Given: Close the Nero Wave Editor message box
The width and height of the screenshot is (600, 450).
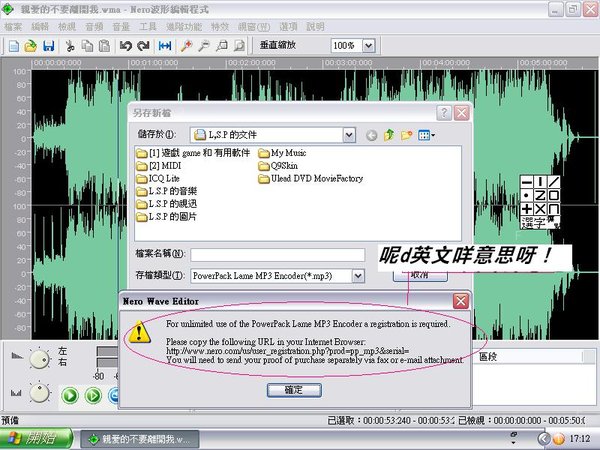Looking at the screenshot, I should click(x=461, y=301).
